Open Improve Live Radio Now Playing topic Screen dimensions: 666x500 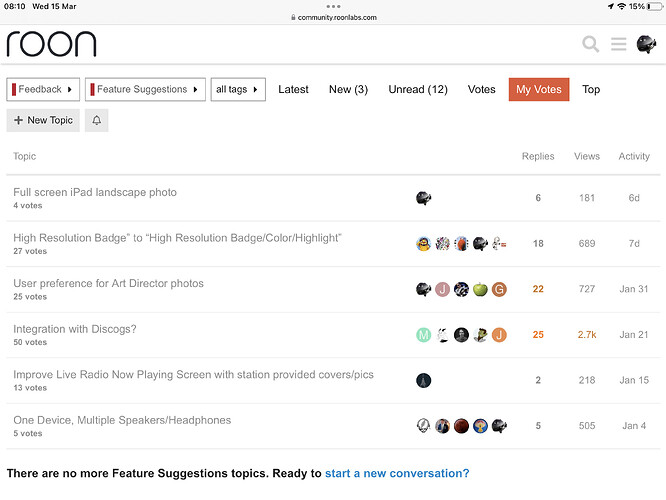[x=193, y=374]
